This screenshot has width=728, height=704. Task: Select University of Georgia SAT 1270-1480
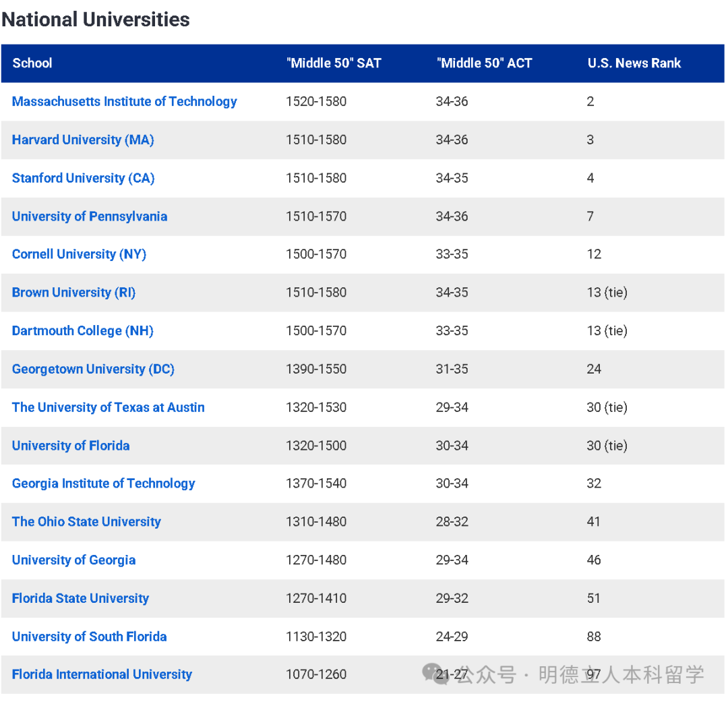(x=316, y=560)
